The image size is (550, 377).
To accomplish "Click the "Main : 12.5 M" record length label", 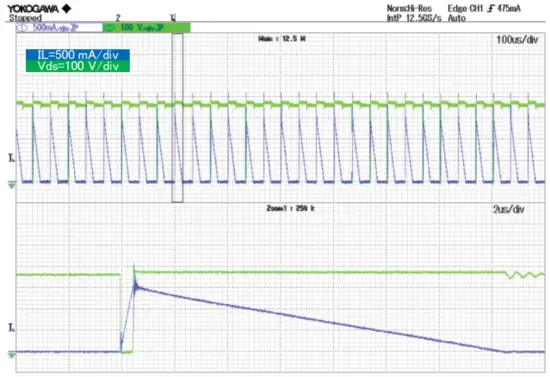I will 282,39.
